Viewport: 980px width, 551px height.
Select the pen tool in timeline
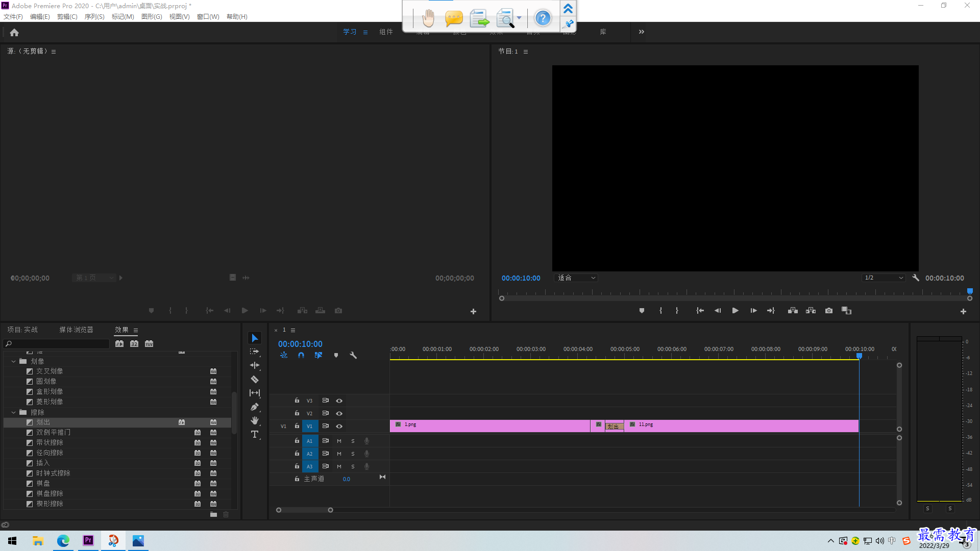pyautogui.click(x=254, y=406)
